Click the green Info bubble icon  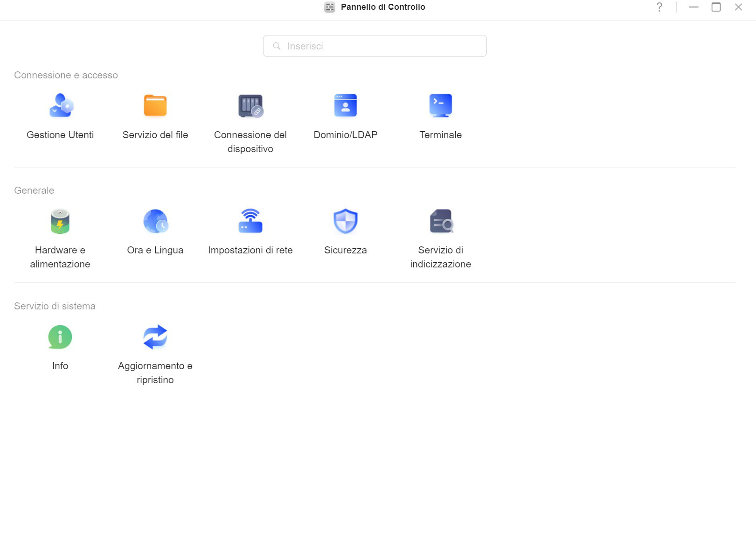(x=60, y=337)
